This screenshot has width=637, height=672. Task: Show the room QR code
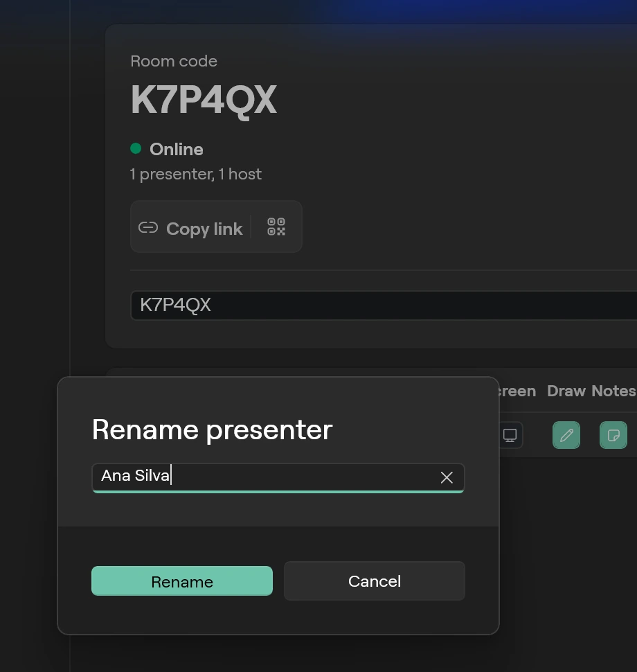point(276,227)
